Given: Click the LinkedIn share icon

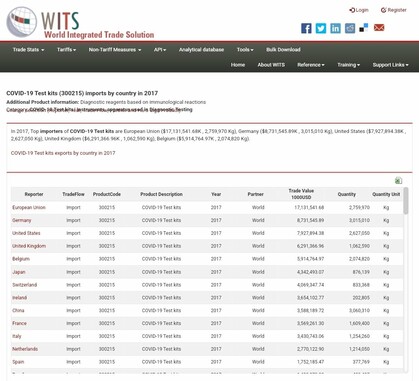Looking at the screenshot, I should (335, 28).
